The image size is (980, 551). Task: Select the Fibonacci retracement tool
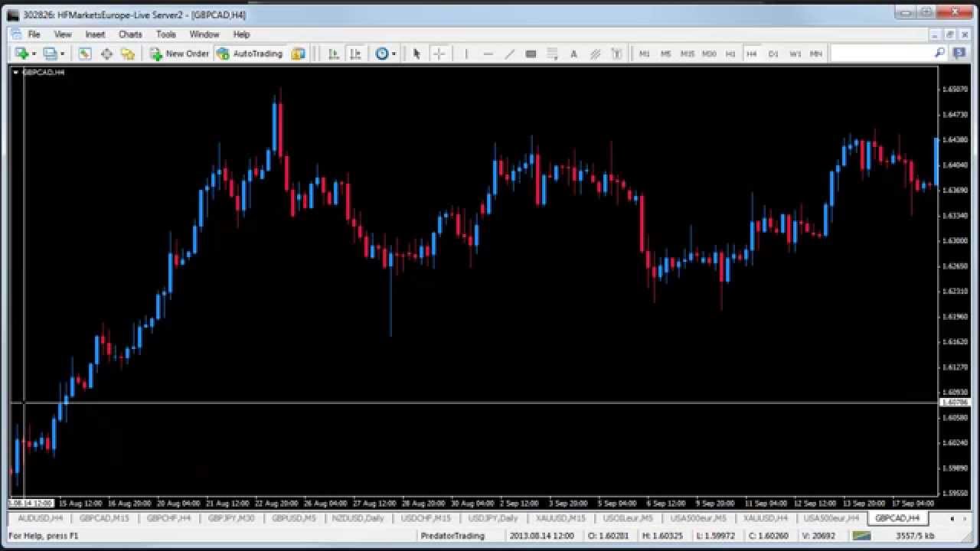552,54
